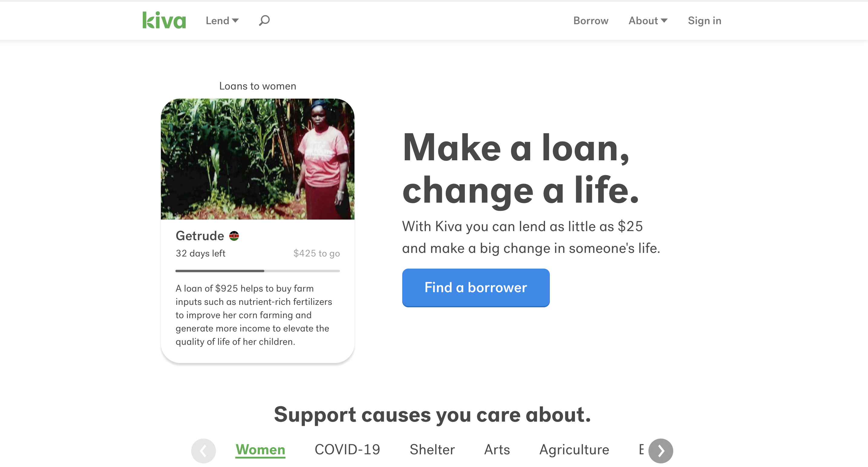Expand the Lend dropdown menu
868x467 pixels.
pyautogui.click(x=222, y=21)
